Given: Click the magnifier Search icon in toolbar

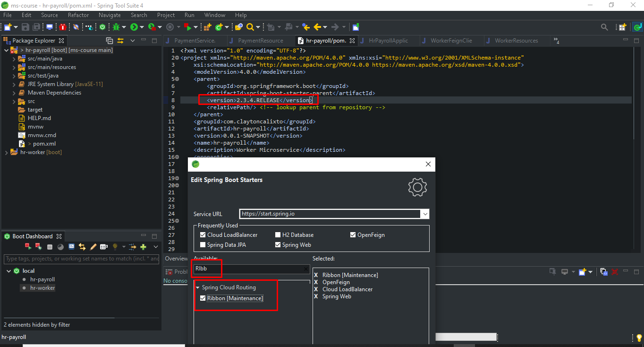Looking at the screenshot, I should click(250, 27).
